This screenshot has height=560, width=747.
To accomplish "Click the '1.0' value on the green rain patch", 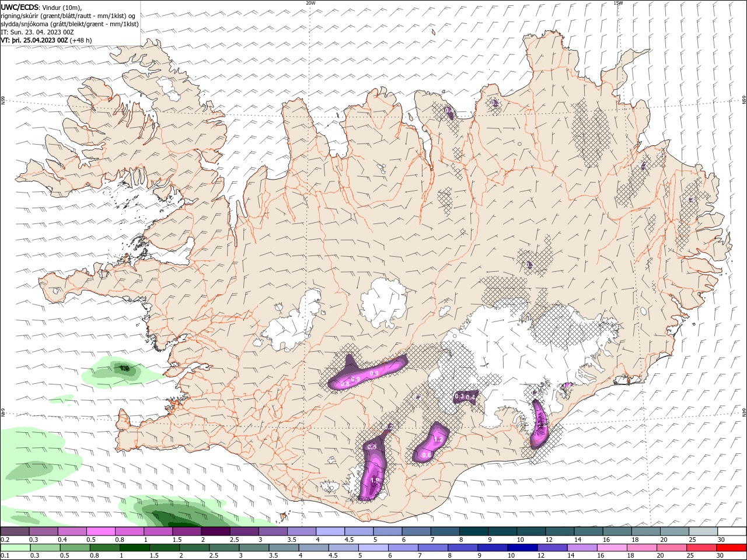I will pos(124,369).
